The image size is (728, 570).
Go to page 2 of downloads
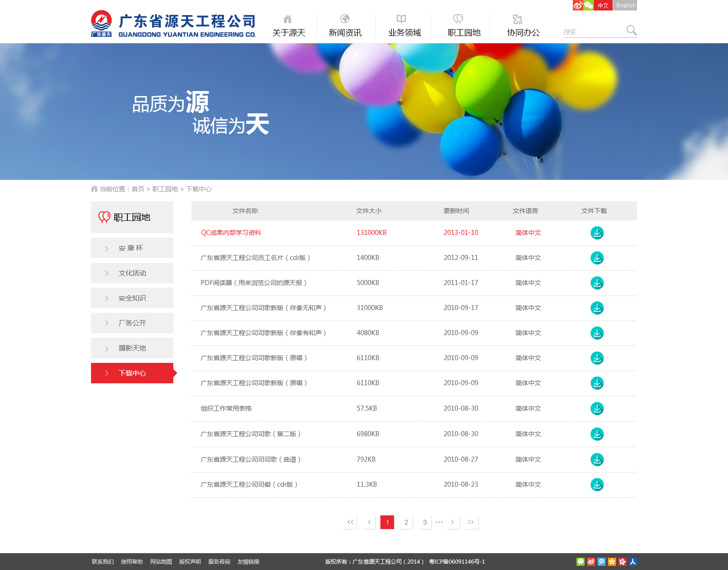click(406, 522)
